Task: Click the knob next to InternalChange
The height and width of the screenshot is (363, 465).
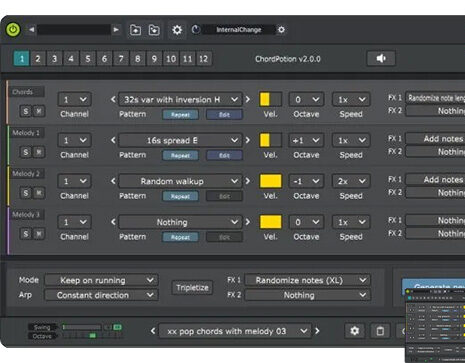Action: pyautogui.click(x=196, y=30)
